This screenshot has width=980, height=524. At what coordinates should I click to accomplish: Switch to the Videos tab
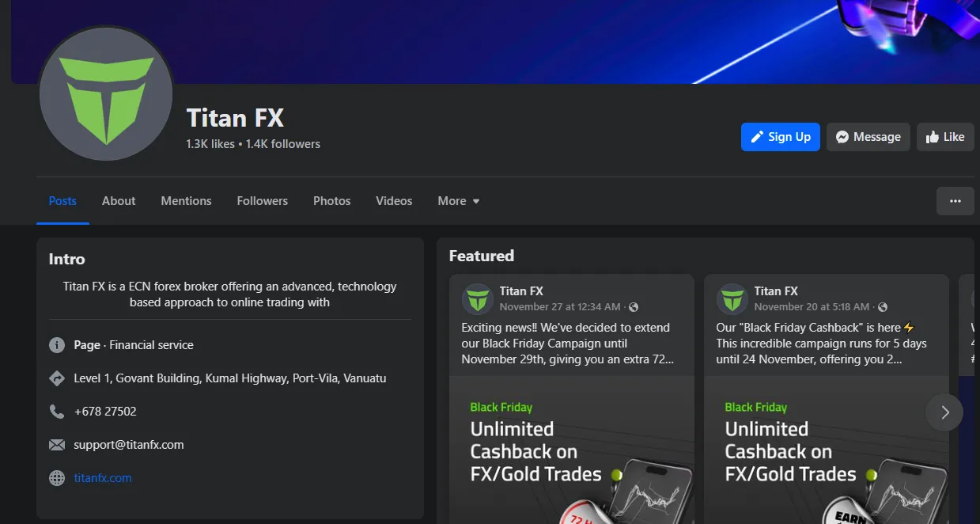click(x=394, y=201)
